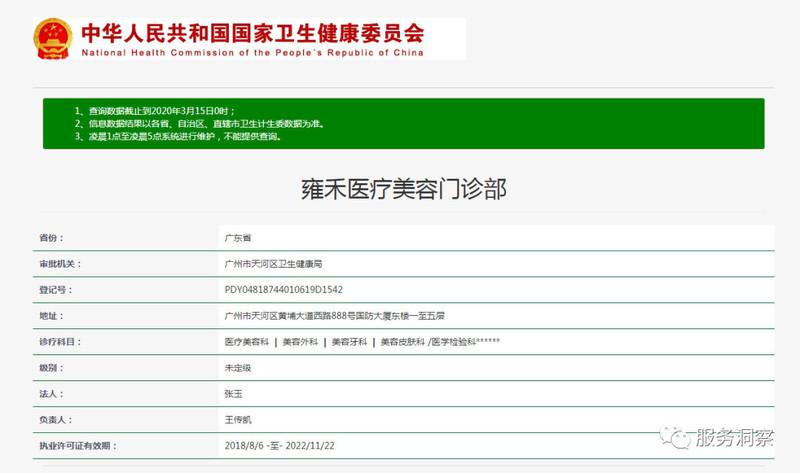
Task: Click the license validity dates 2018/8/6 -至- 2022/11/22
Action: point(282,446)
